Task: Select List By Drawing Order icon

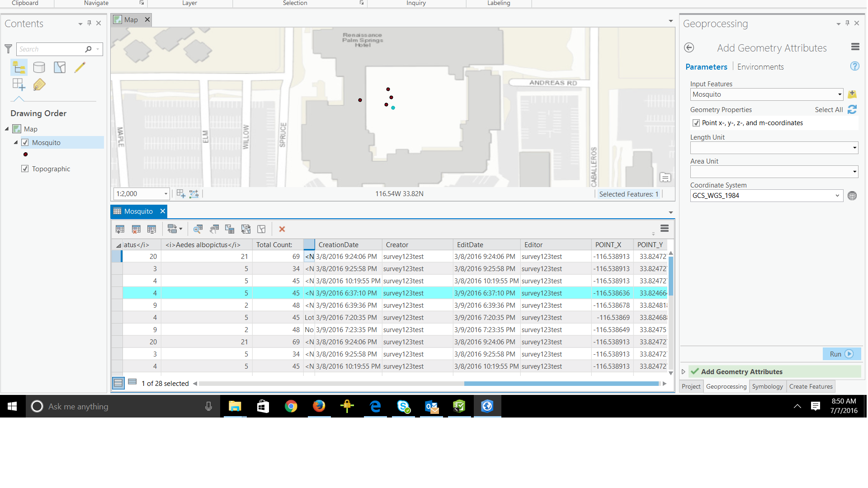Action: 19,68
